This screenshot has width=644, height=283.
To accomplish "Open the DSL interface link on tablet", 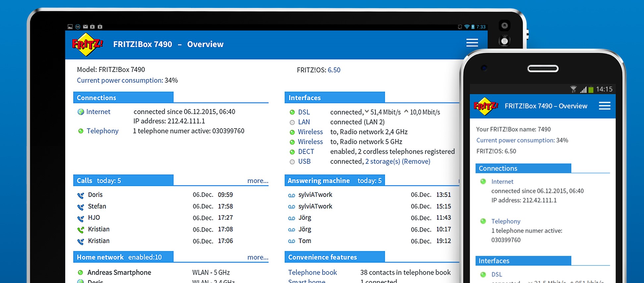I will (x=304, y=112).
